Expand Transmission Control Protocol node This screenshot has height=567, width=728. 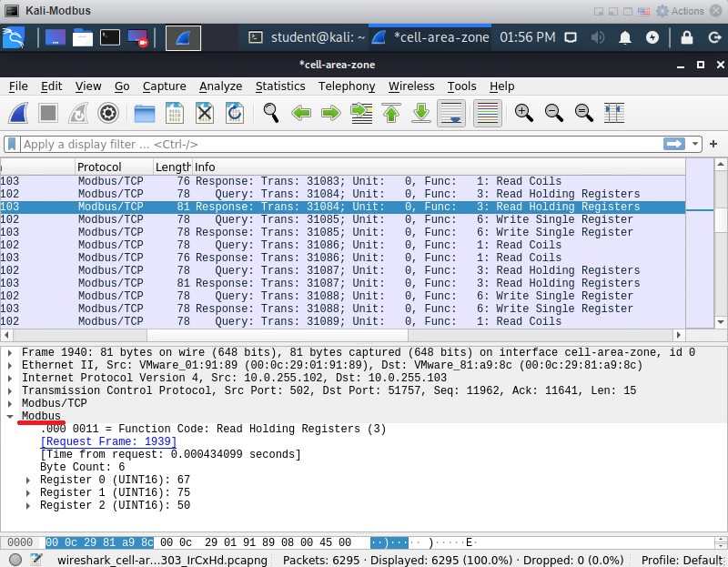coord(10,391)
